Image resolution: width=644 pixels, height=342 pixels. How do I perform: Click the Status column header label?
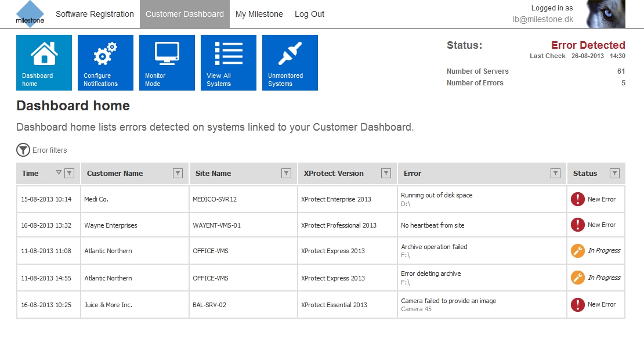[585, 174]
